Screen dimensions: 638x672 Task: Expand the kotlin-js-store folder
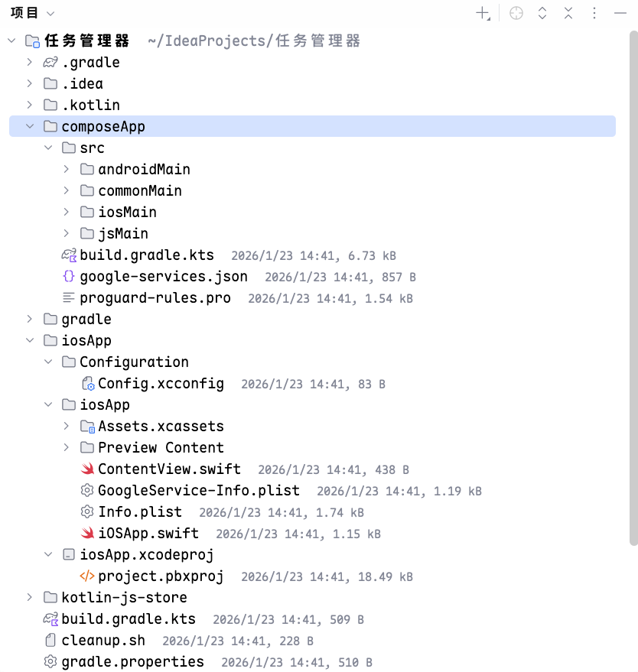tap(30, 598)
